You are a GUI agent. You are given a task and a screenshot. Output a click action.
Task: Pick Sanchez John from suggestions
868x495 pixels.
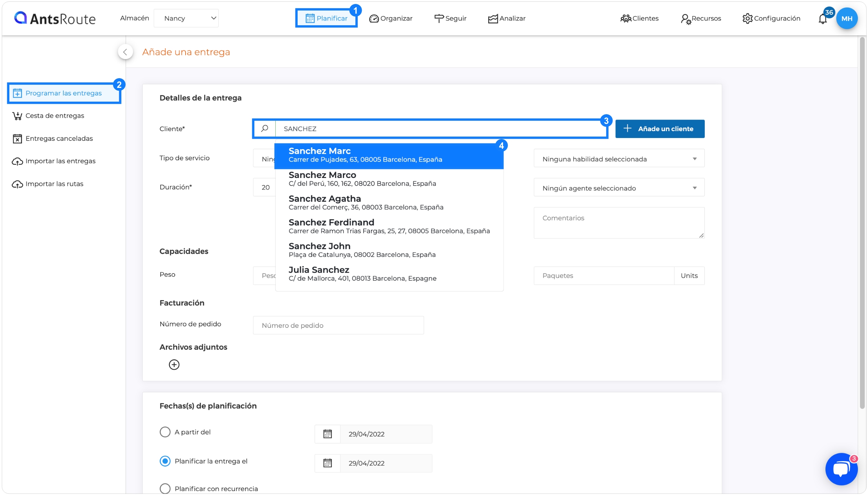(x=389, y=251)
